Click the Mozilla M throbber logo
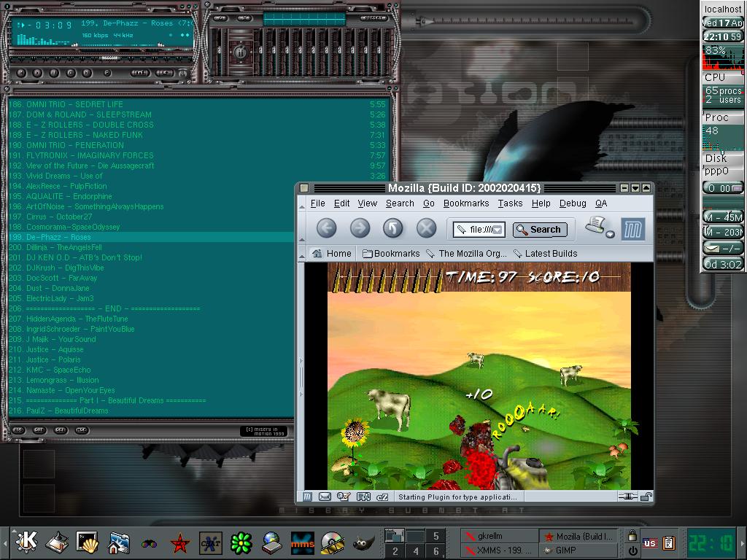The width and height of the screenshot is (747, 560). tap(633, 230)
